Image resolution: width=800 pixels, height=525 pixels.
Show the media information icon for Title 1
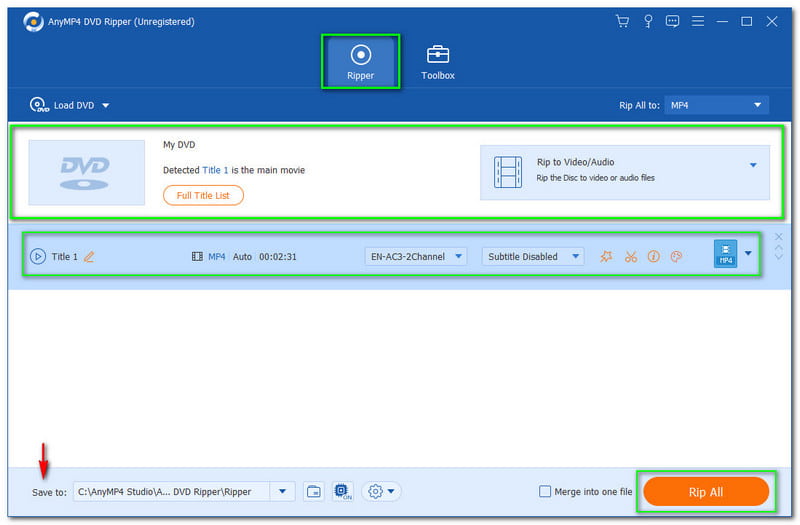coord(653,256)
